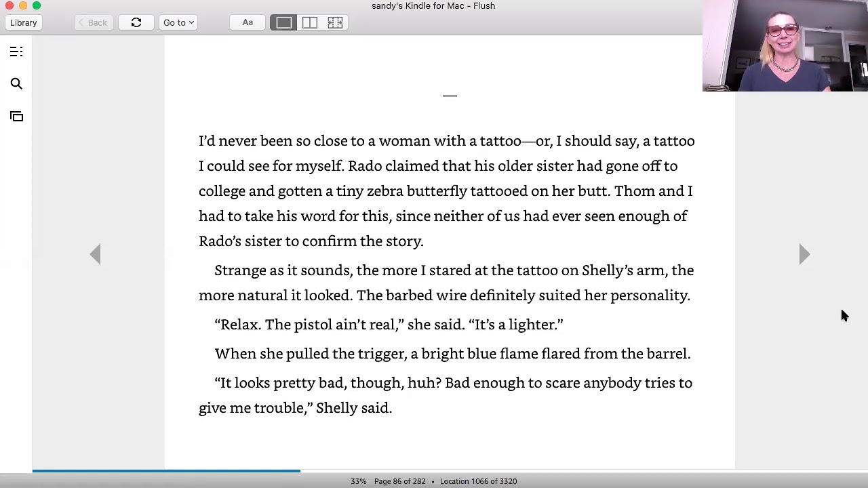Click the paragraph starting "Strange as it sounds"
Screen dimensions: 868x488
click(446, 283)
